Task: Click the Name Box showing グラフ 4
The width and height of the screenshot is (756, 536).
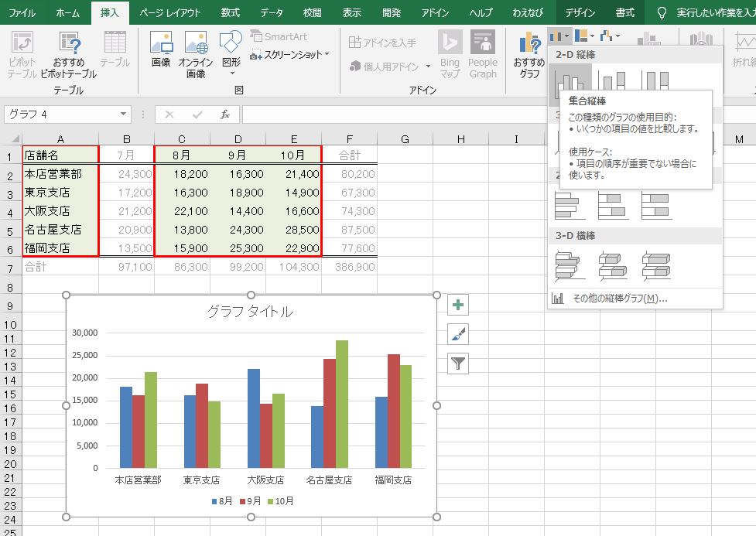Action: [x=62, y=114]
